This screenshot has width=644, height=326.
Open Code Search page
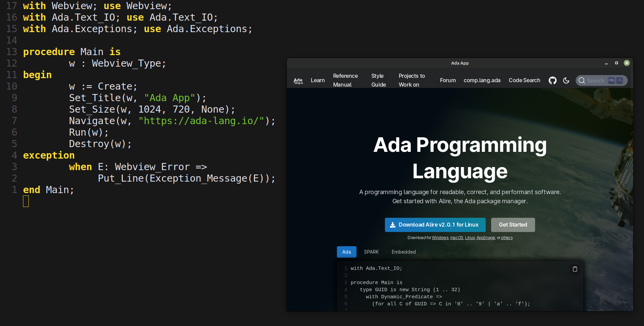pyautogui.click(x=524, y=80)
